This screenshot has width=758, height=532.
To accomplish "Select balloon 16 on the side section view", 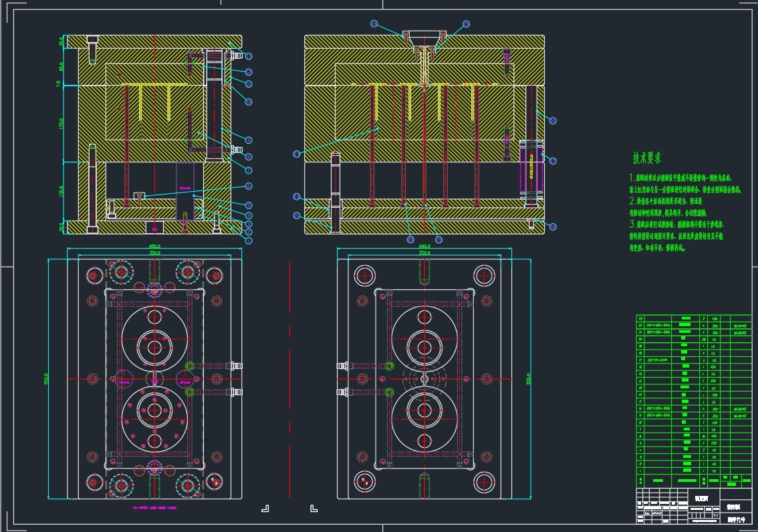I will pos(553,121).
